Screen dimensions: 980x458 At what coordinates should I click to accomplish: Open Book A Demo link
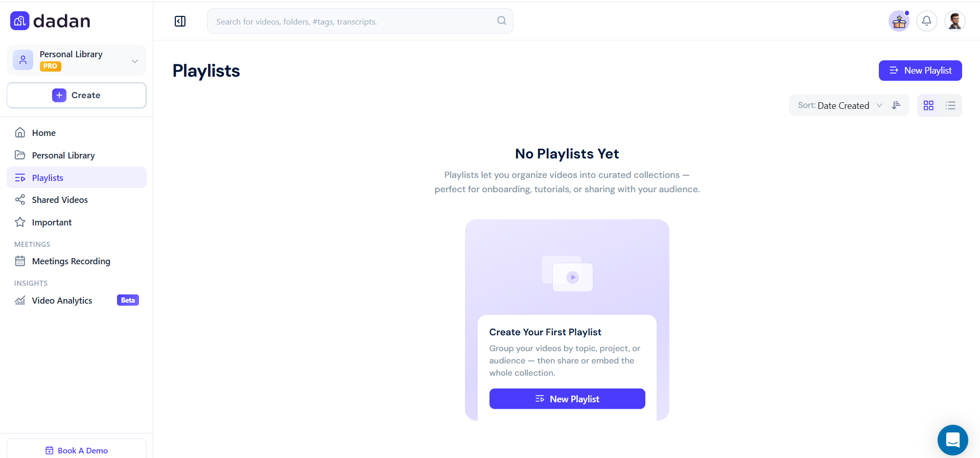pos(77,450)
